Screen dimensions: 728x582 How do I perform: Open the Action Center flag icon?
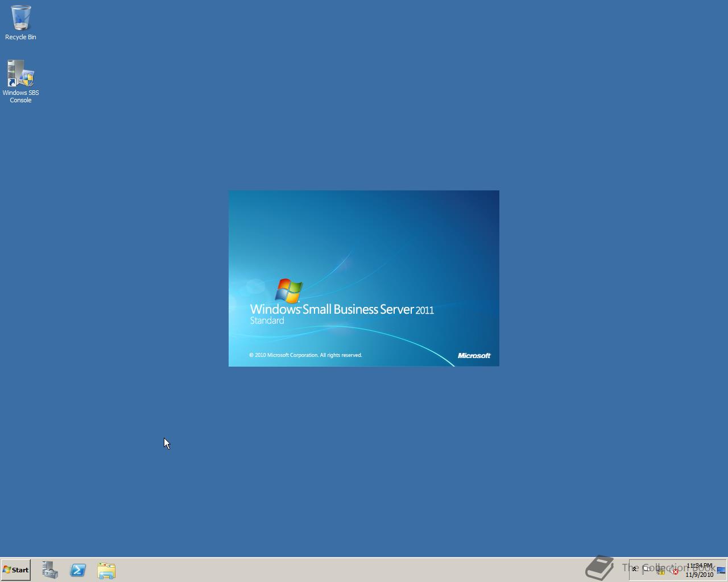tap(647, 570)
